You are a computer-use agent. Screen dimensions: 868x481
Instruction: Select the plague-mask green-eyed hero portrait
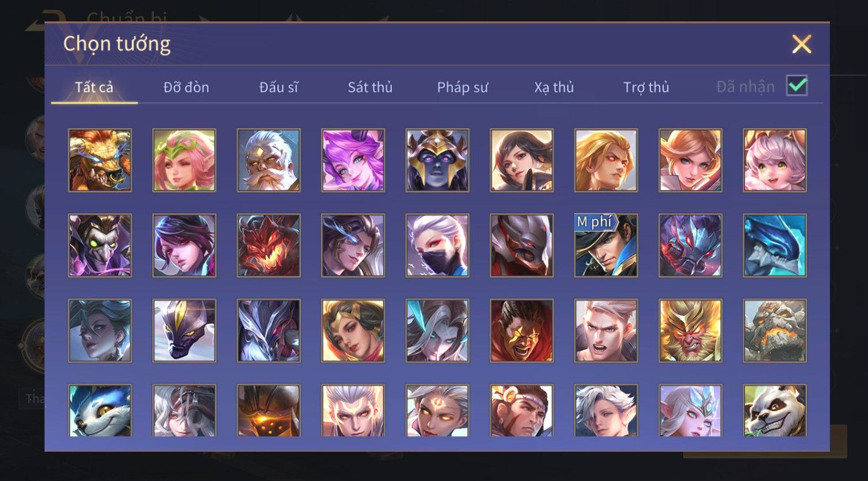point(100,245)
